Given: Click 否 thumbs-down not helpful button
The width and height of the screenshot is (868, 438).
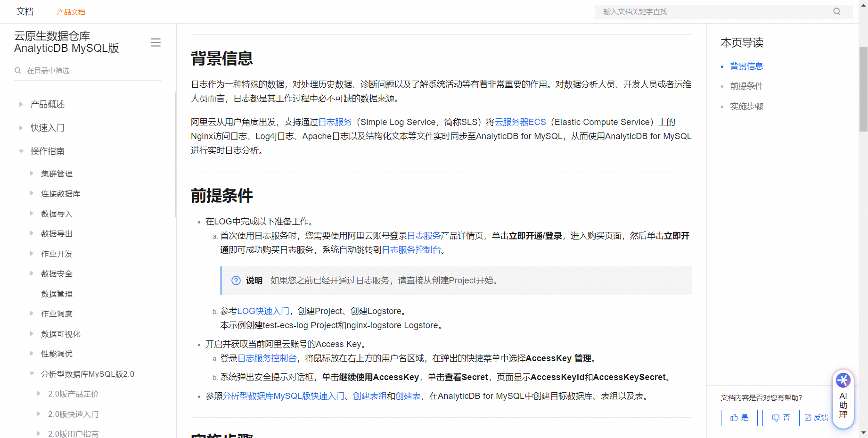Looking at the screenshot, I should [781, 418].
